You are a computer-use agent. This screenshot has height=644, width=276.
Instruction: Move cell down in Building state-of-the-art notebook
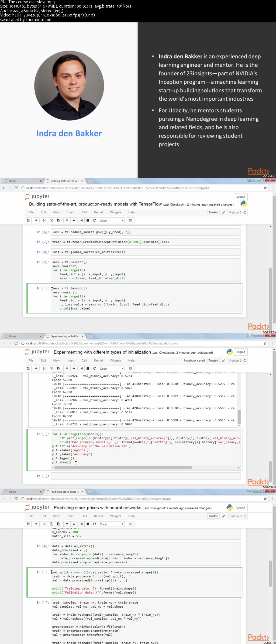pos(74,220)
